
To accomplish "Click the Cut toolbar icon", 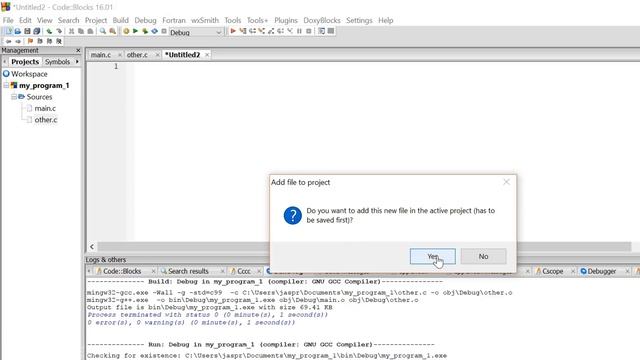I will 71,31.
